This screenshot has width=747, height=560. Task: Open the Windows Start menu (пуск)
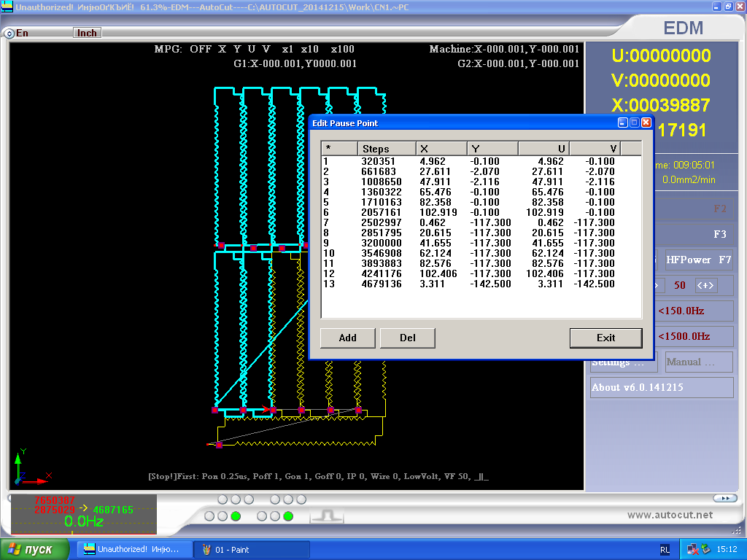35,549
